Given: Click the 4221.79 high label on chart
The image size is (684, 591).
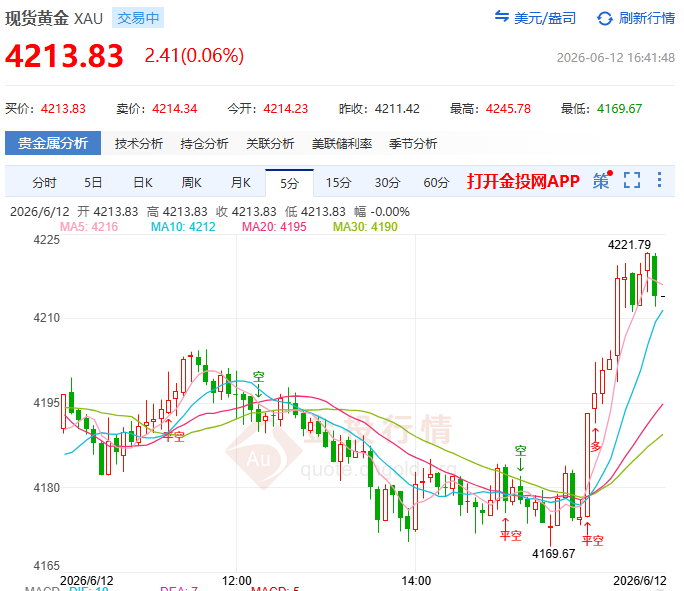Looking at the screenshot, I should click(629, 245).
